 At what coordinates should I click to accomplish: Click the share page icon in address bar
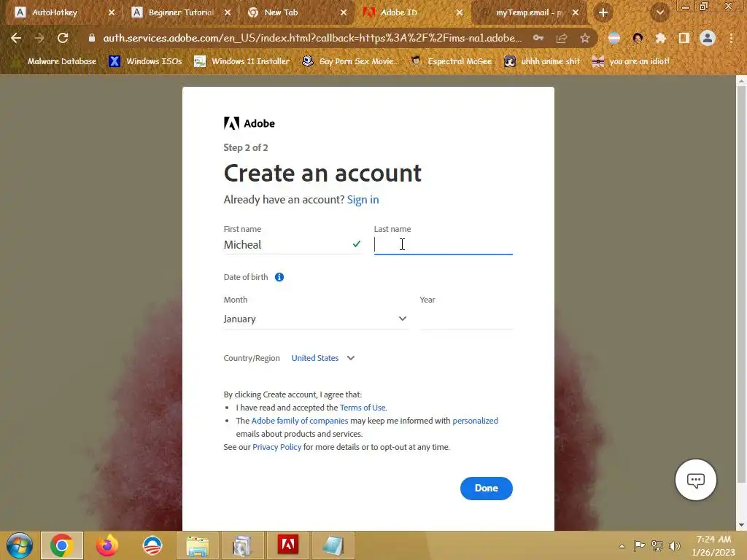click(x=562, y=38)
